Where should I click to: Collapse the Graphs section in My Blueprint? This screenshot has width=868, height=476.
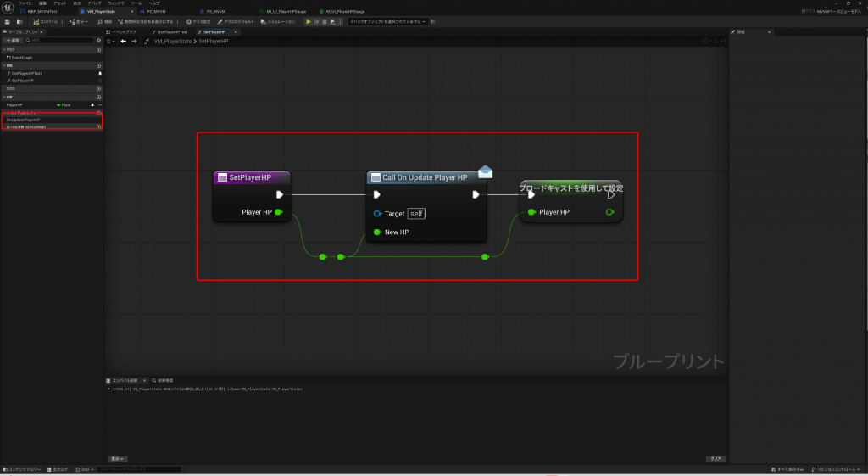(4, 49)
